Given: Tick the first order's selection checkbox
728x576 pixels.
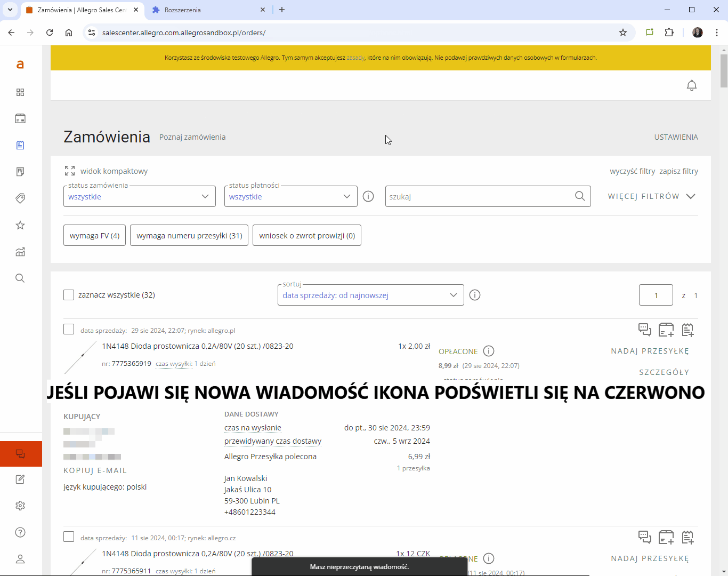Looking at the screenshot, I should 69,329.
